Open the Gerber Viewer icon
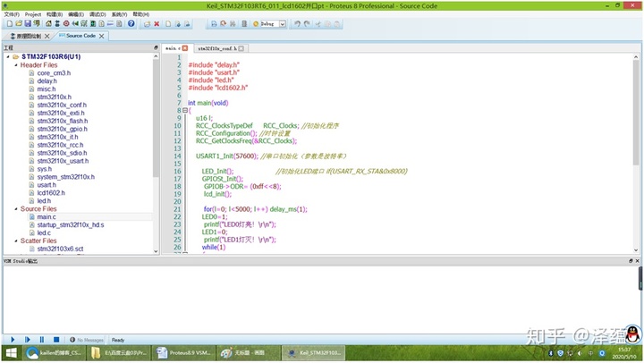Image resolution: width=644 pixels, height=363 pixels. pos(84,24)
